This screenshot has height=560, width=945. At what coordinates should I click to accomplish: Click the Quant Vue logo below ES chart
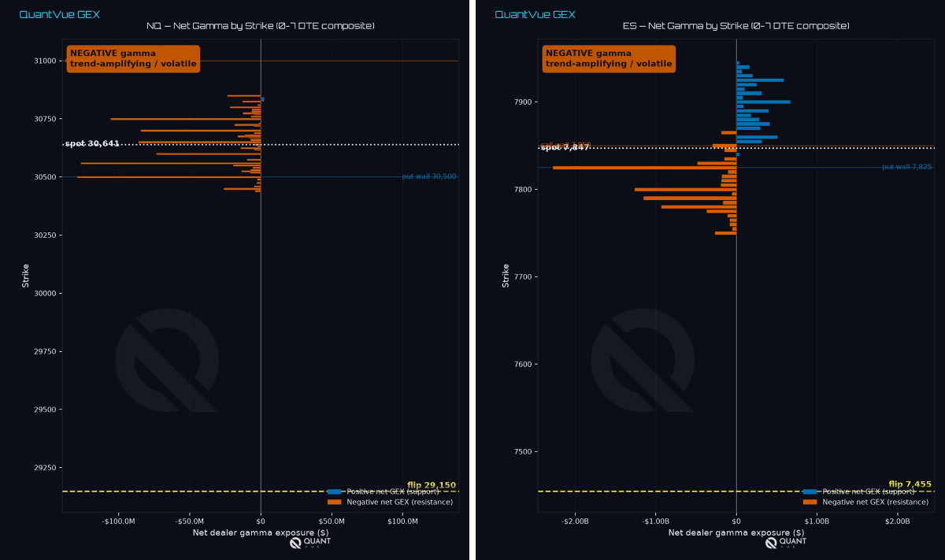pyautogui.click(x=786, y=543)
